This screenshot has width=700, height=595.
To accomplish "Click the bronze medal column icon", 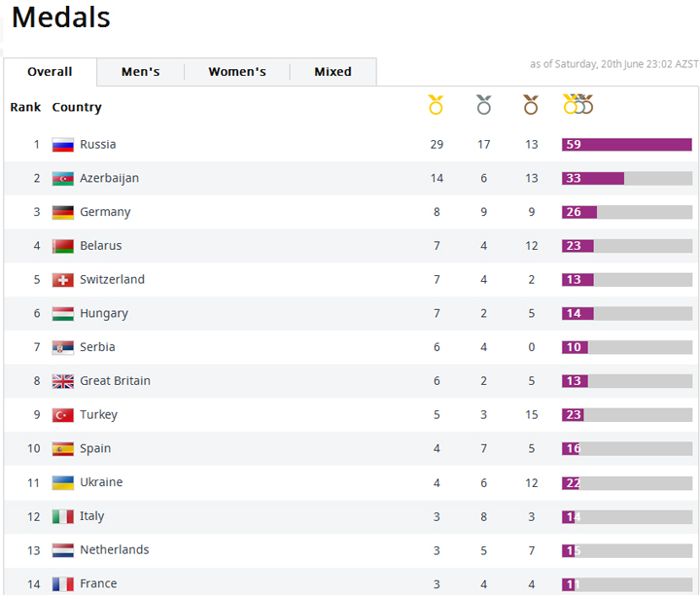I will (x=531, y=105).
